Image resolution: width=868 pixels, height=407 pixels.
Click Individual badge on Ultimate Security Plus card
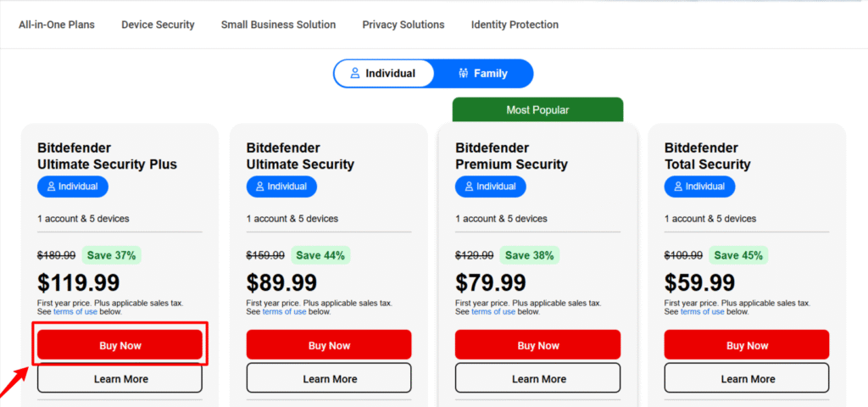click(x=73, y=187)
